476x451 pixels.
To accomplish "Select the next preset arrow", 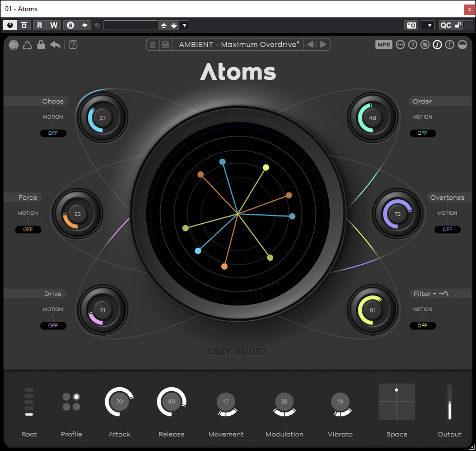I will 323,45.
